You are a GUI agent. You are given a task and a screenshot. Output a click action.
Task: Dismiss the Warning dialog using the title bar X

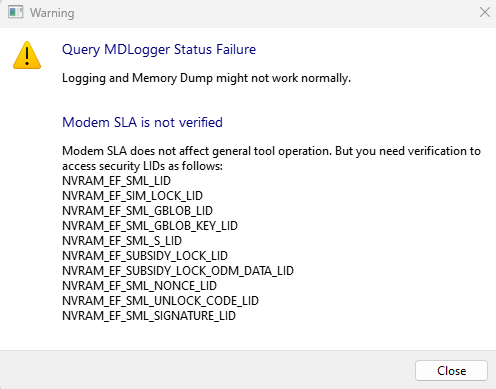point(485,12)
